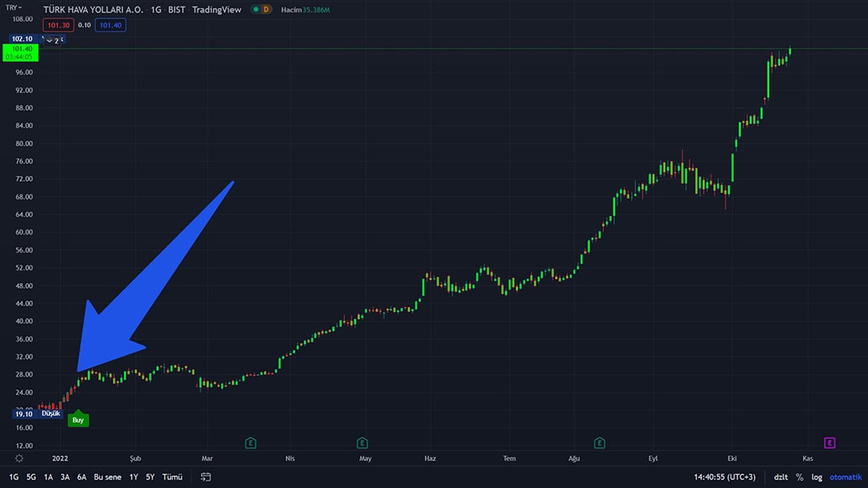Click the orange D data badge

(266, 9)
